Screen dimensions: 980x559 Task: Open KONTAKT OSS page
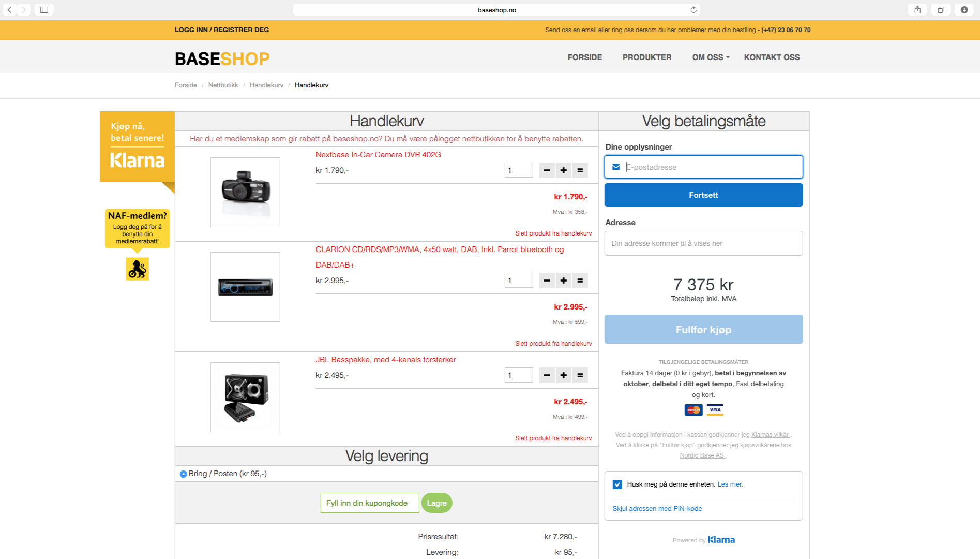tap(772, 57)
